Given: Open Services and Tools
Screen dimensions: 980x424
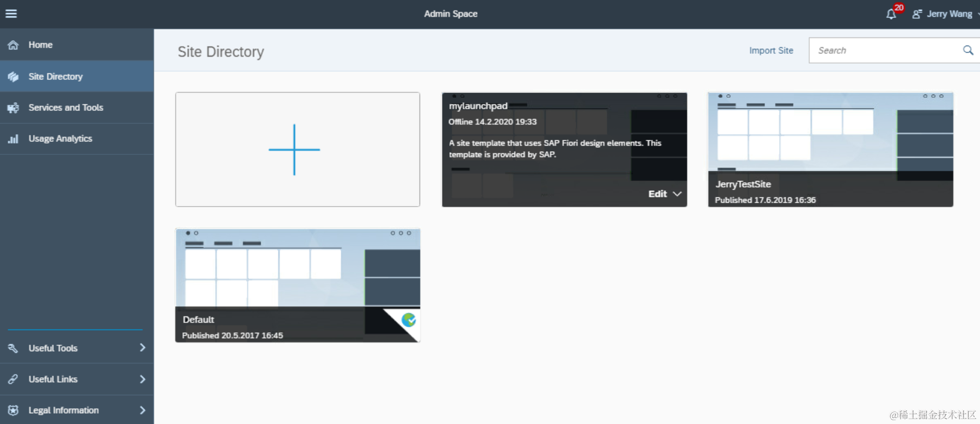Looking at the screenshot, I should coord(77,108).
